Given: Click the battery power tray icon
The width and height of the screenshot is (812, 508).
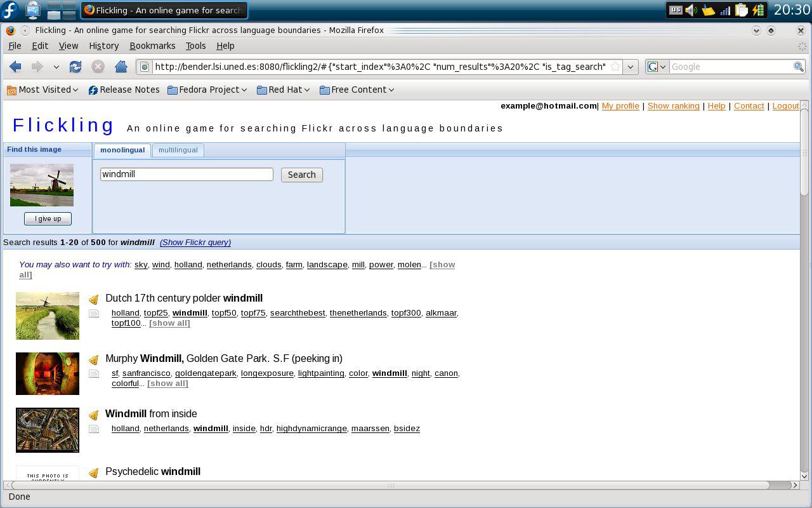Looking at the screenshot, I should pos(758,10).
